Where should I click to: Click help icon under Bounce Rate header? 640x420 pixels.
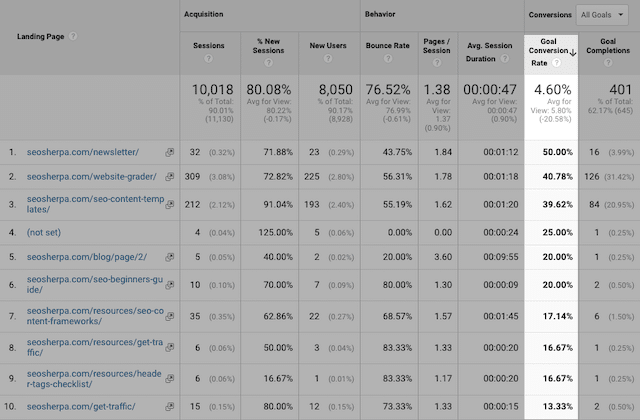(388, 58)
